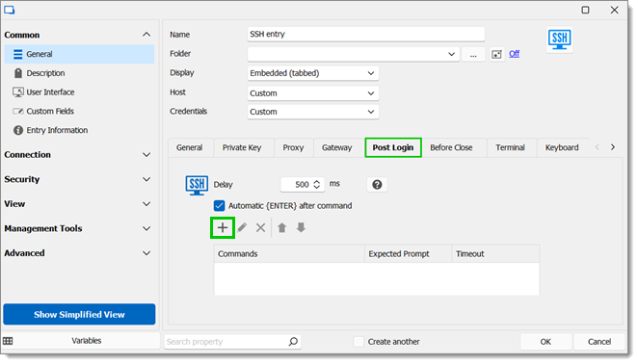Toggle Automatic {ENTER} after command checkbox
This screenshot has width=638, height=364.
[x=220, y=206]
